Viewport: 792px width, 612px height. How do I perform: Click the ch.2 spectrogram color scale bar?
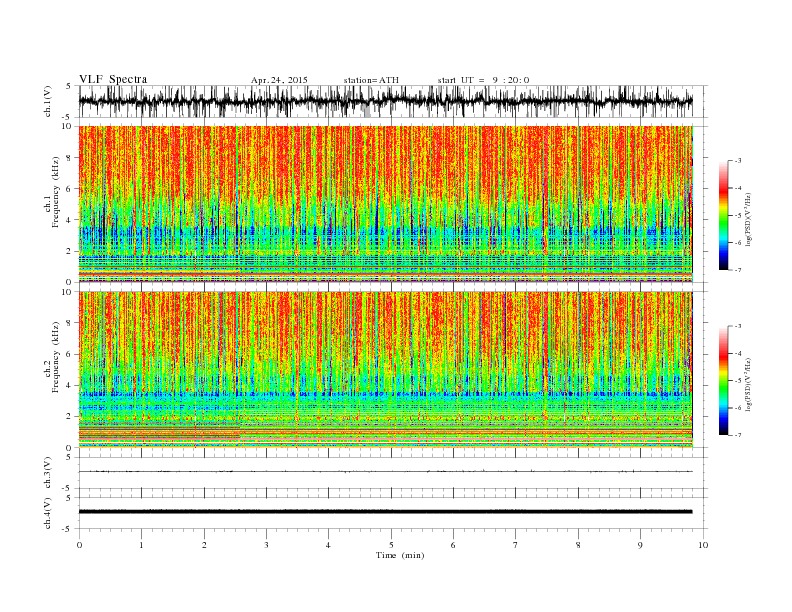click(x=724, y=381)
